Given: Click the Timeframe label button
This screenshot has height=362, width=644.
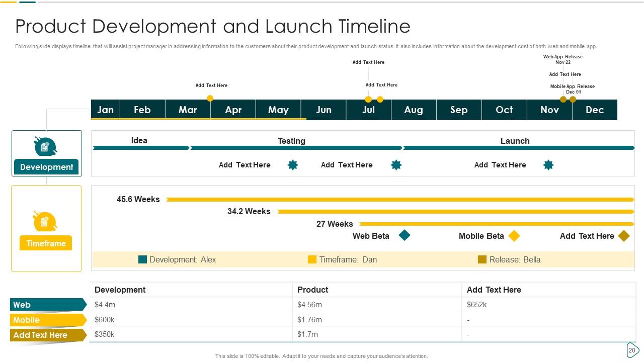Looking at the screenshot, I should tap(46, 243).
